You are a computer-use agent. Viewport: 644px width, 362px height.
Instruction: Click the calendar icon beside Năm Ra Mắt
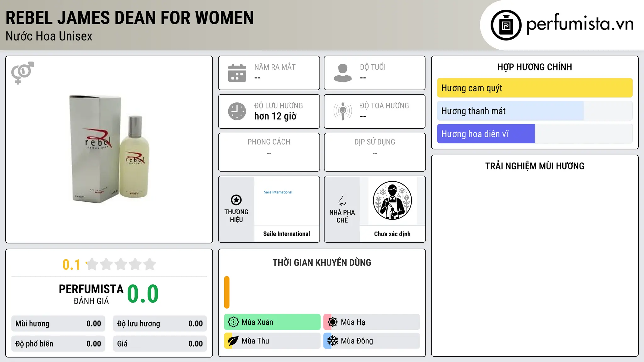[x=237, y=73]
